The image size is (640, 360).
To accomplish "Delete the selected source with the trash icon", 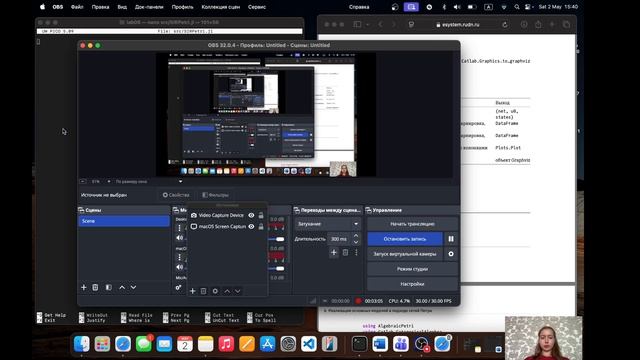I will (203, 291).
